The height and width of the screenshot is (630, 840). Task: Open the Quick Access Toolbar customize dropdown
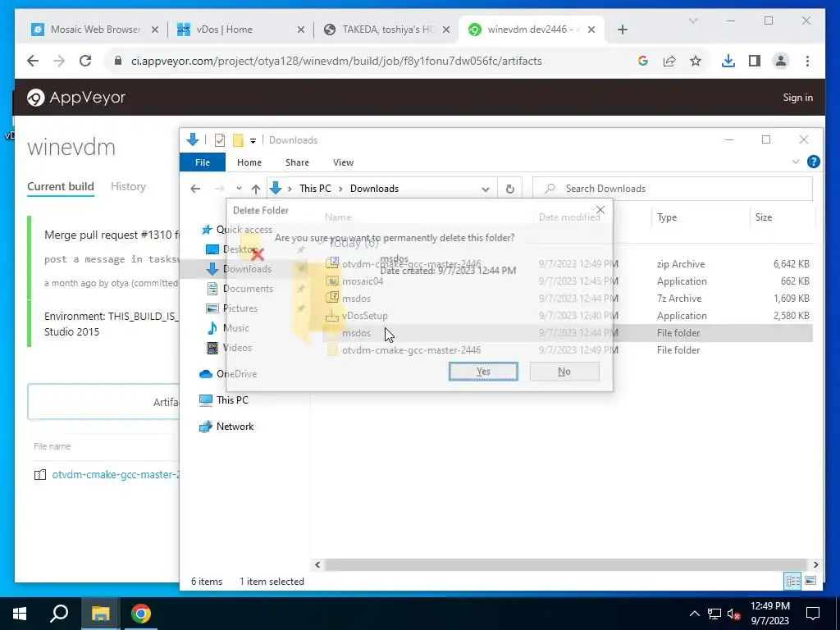253,140
